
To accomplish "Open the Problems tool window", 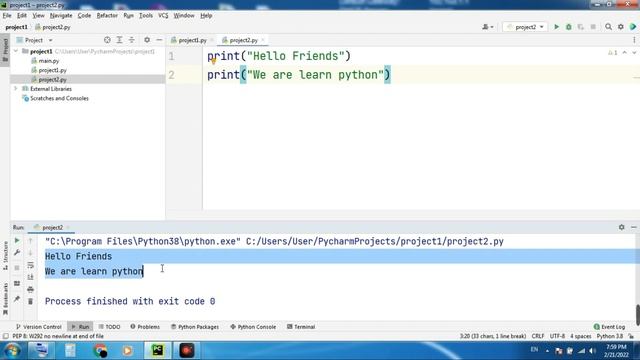I will click(145, 327).
